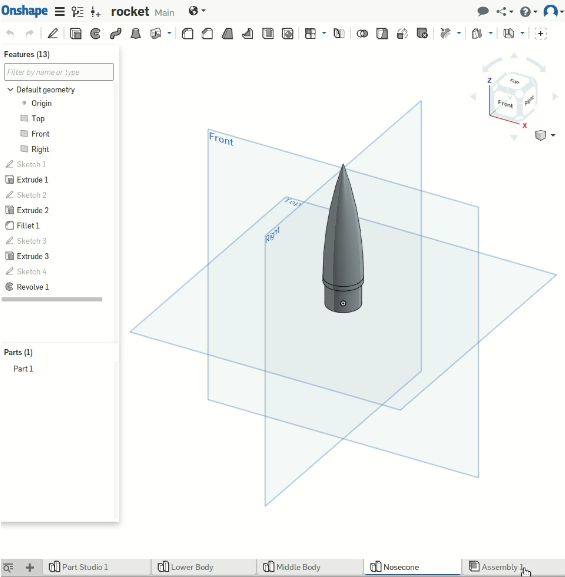
Task: Open dropdown next to pattern tool
Action: 324,33
